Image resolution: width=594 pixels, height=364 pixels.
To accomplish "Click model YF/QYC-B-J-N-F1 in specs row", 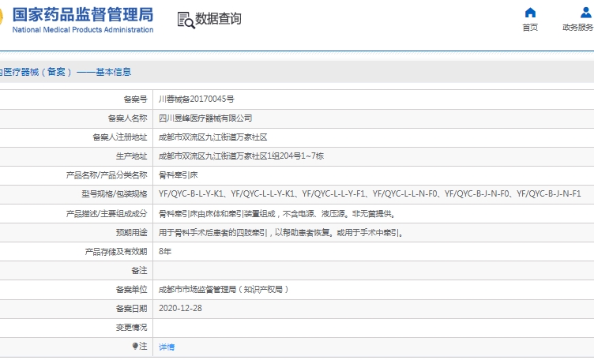I will (x=549, y=194).
